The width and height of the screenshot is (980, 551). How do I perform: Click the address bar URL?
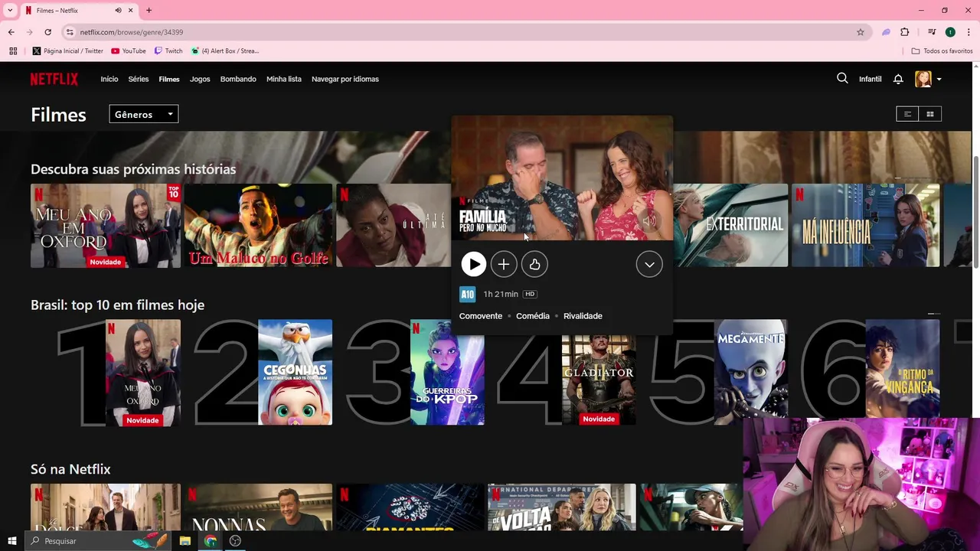coord(132,32)
